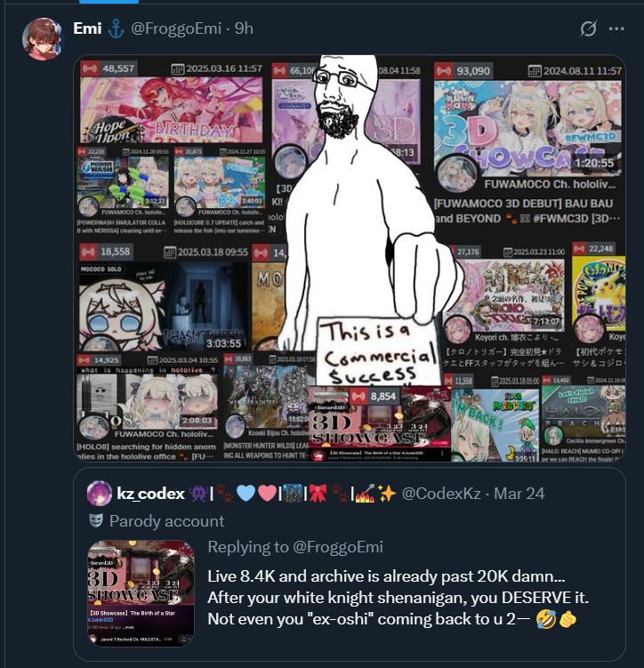Click the laughing emoji in the quoted reply
Image resolution: width=644 pixels, height=668 pixels.
[x=545, y=618]
